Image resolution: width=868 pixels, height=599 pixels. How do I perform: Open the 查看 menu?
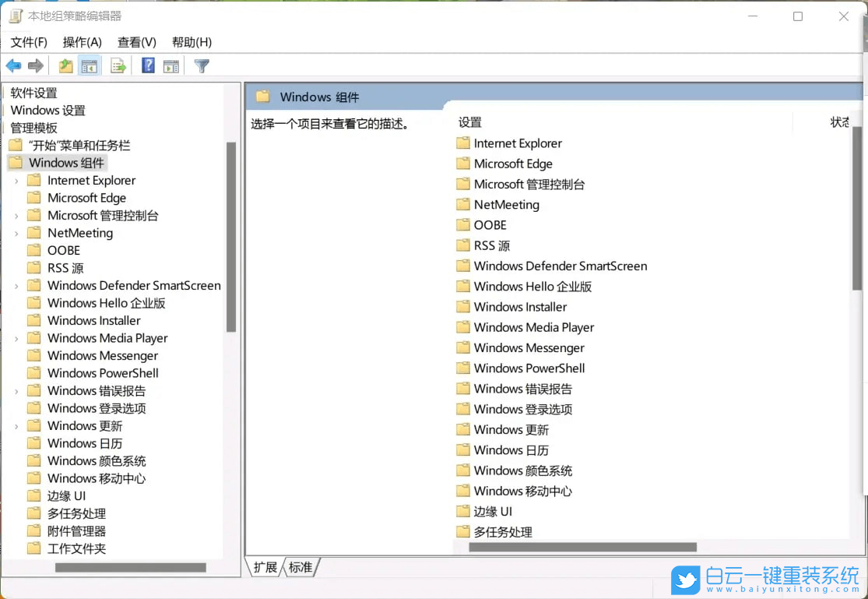click(x=136, y=42)
